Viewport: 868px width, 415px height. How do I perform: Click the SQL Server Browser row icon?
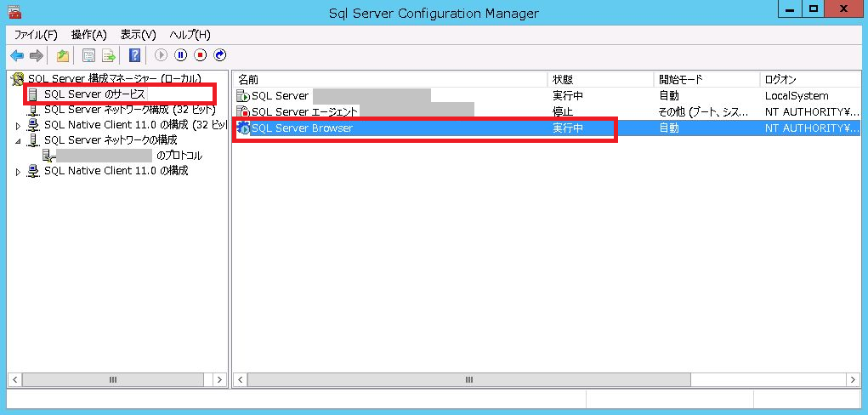pyautogui.click(x=243, y=128)
